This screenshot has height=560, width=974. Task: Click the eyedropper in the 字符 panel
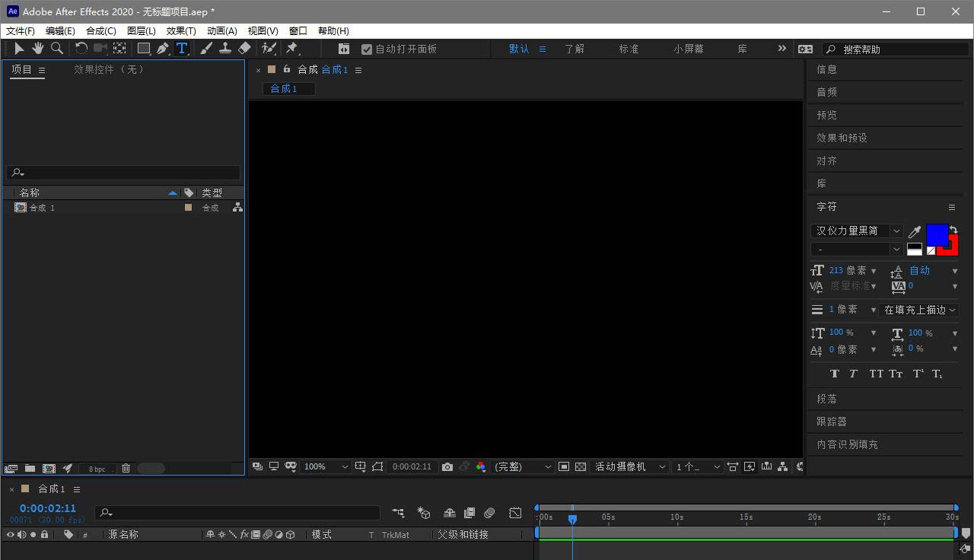click(x=915, y=231)
